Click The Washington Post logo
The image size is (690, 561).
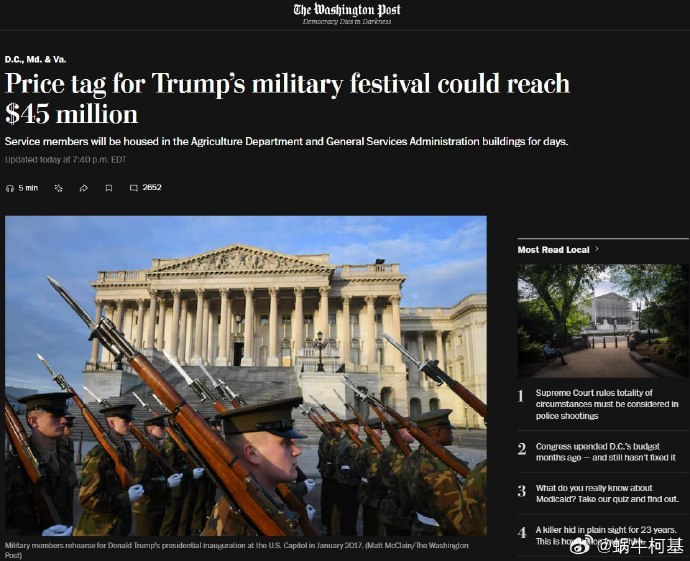(347, 10)
